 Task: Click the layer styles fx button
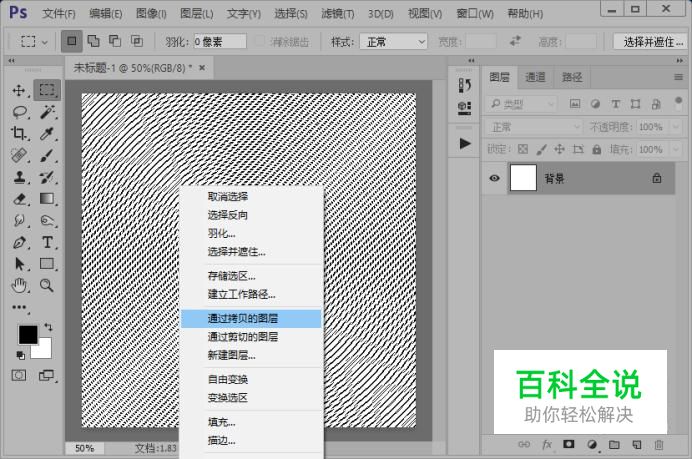[547, 444]
